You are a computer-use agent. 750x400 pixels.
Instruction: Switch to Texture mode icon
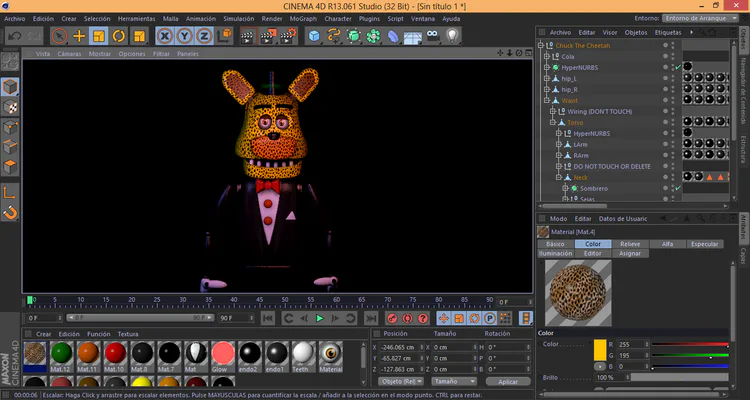(10, 108)
